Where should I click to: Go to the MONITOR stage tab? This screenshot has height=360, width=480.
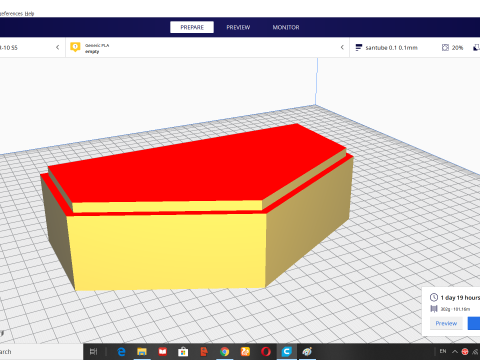286,27
